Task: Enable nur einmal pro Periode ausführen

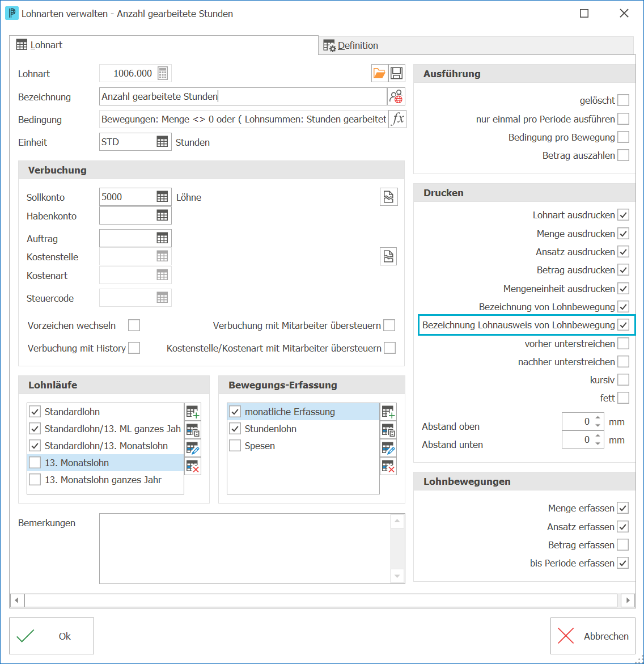Action: point(623,119)
